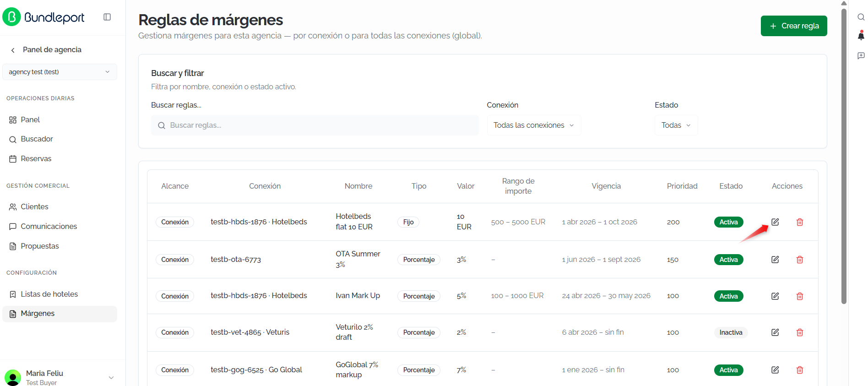Click Conexión badge in Veturilo row

pyautogui.click(x=175, y=332)
